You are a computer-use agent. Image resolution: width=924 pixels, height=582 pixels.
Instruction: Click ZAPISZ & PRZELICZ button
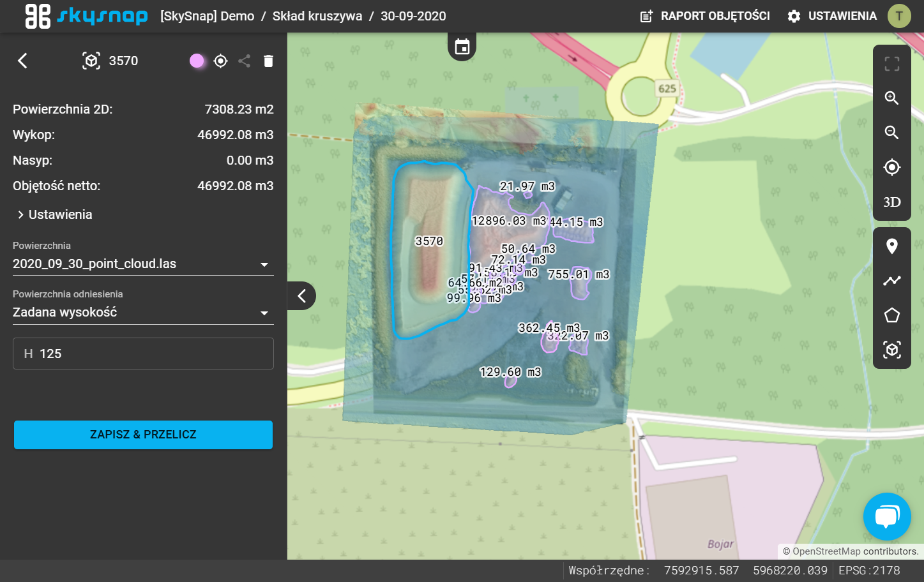tap(143, 435)
